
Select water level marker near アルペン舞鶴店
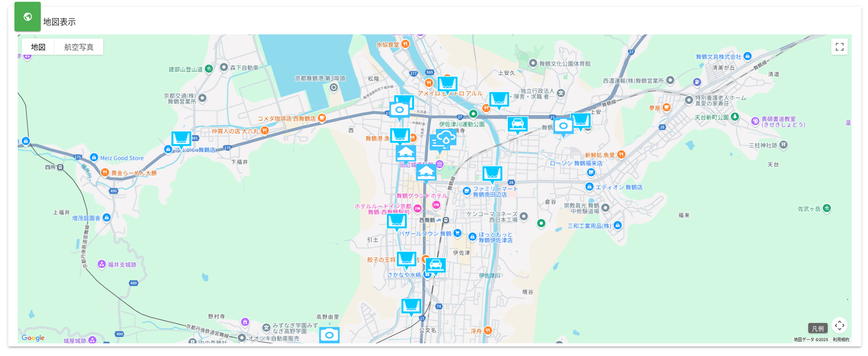click(181, 138)
